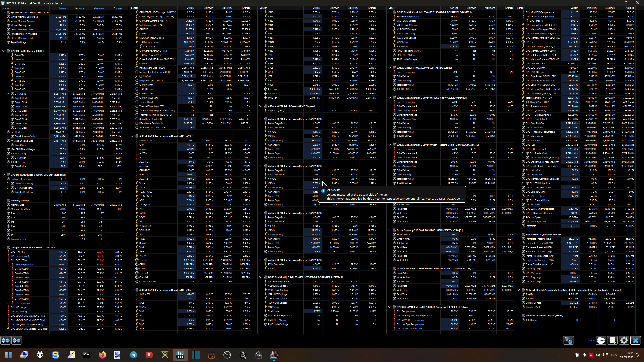This screenshot has height=362, width=644.
Task: Reset min/max values with clock icon
Action: pyautogui.click(x=601, y=340)
